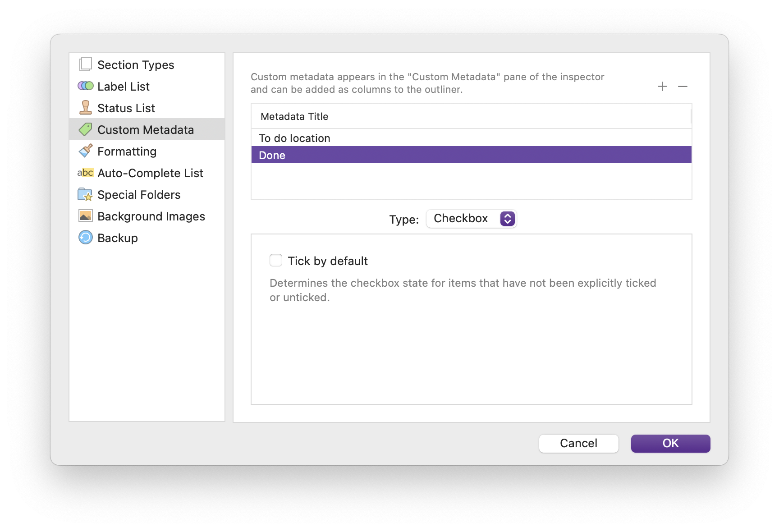Remove selected metadata with minus button

tap(683, 87)
